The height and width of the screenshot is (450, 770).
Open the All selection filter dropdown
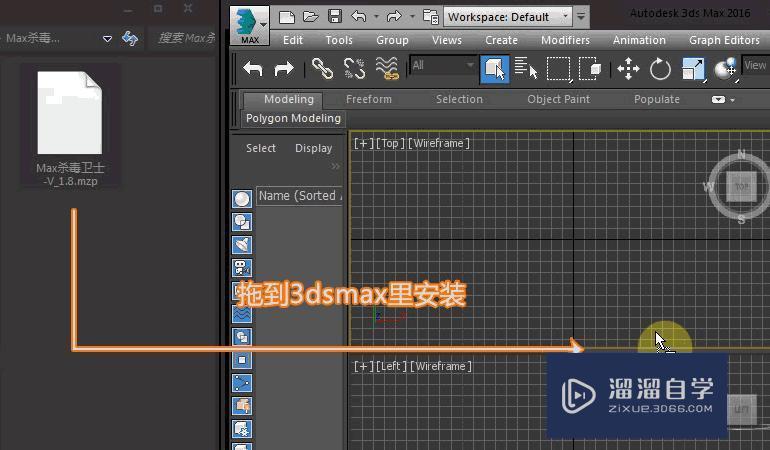[442, 65]
